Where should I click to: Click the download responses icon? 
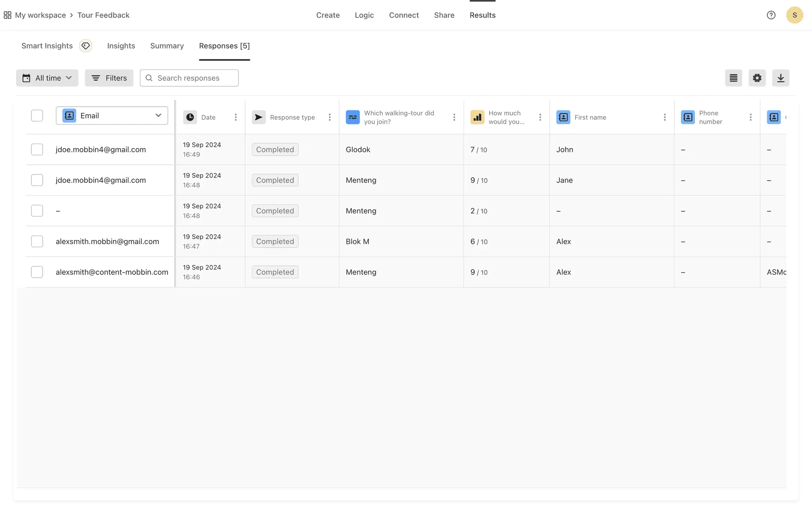[781, 78]
